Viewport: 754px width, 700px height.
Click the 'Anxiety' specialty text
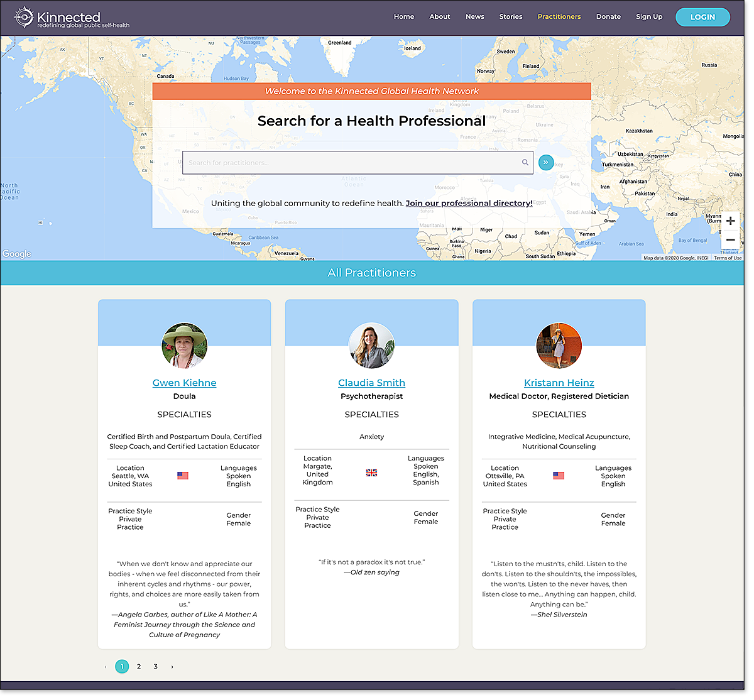coord(372,437)
